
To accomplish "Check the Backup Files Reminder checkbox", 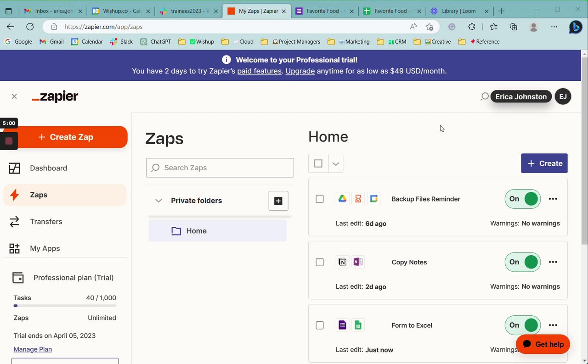I will 320,199.
